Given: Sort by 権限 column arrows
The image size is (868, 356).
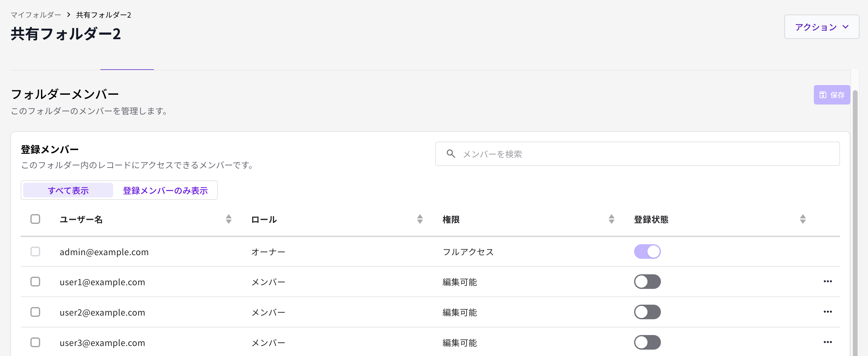Looking at the screenshot, I should 612,219.
